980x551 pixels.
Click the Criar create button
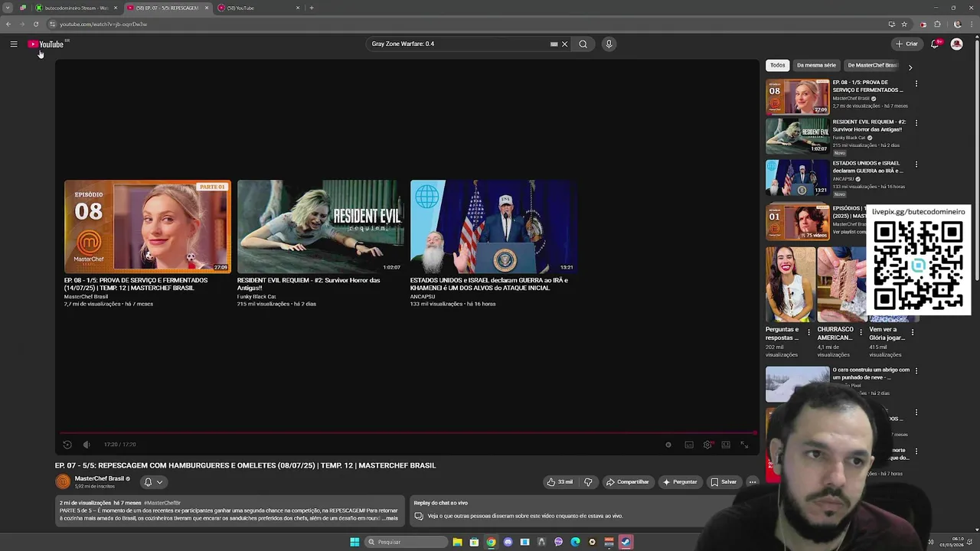(x=906, y=44)
